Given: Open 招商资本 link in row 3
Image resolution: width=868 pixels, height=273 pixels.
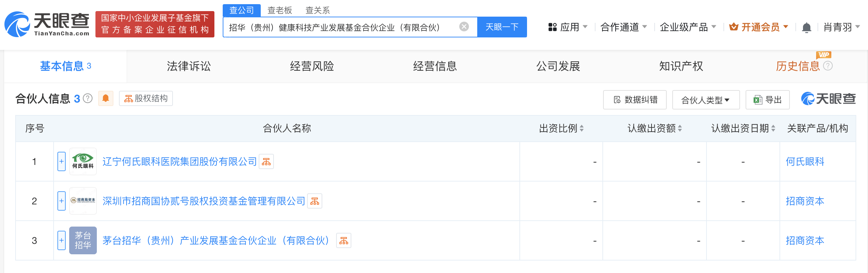Looking at the screenshot, I should (x=805, y=240).
